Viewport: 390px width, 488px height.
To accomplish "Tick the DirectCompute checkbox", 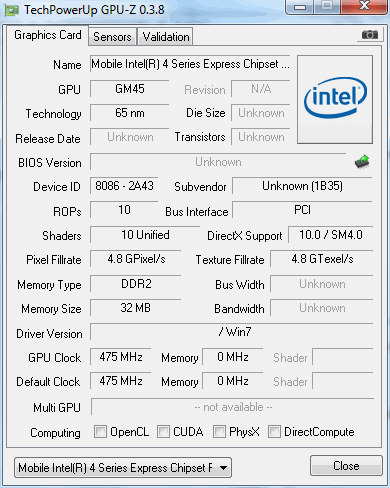I will 274,431.
